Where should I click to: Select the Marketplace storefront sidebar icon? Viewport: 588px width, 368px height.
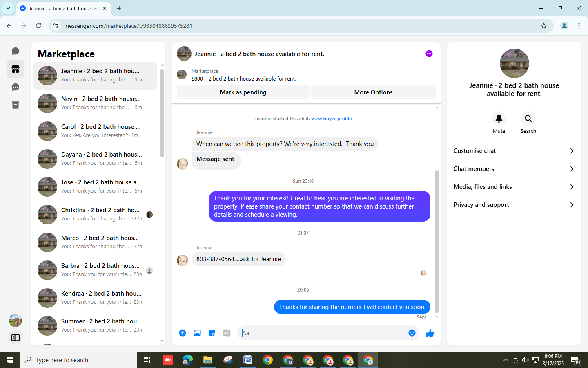(x=16, y=69)
